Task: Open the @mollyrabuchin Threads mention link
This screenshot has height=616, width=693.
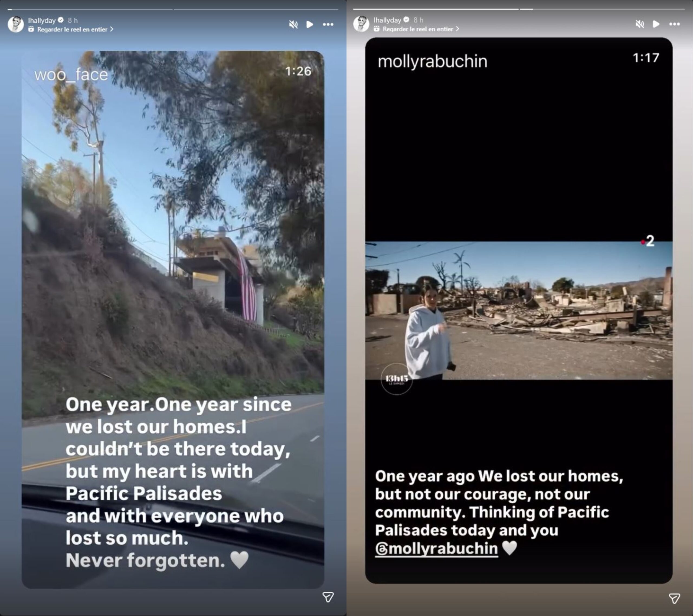Action: coord(436,549)
